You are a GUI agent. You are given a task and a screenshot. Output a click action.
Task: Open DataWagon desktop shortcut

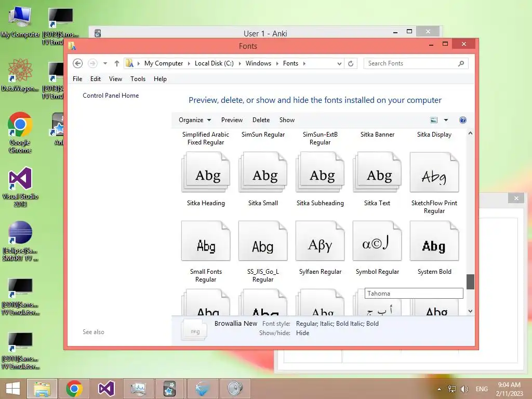click(x=20, y=75)
